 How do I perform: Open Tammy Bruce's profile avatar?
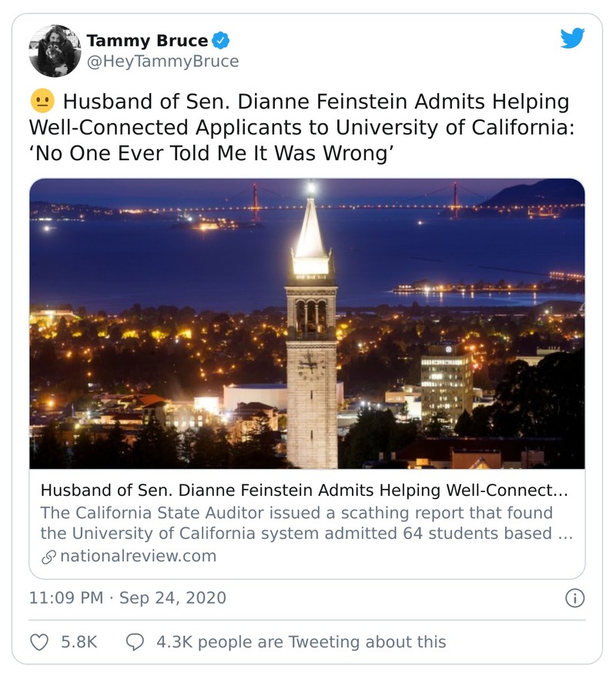click(x=55, y=51)
